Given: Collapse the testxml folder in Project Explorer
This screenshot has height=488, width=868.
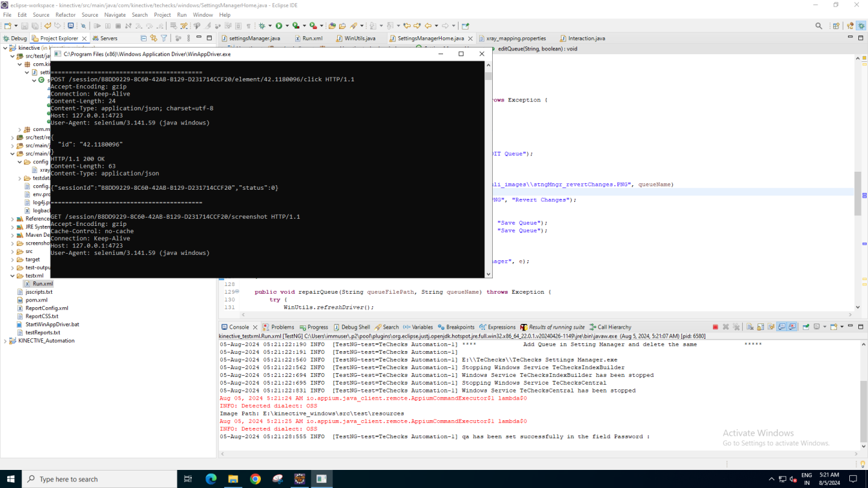Looking at the screenshot, I should (12, 276).
